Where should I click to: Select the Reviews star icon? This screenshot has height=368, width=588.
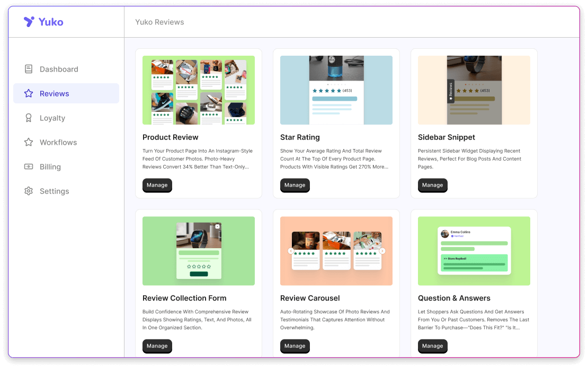point(28,93)
